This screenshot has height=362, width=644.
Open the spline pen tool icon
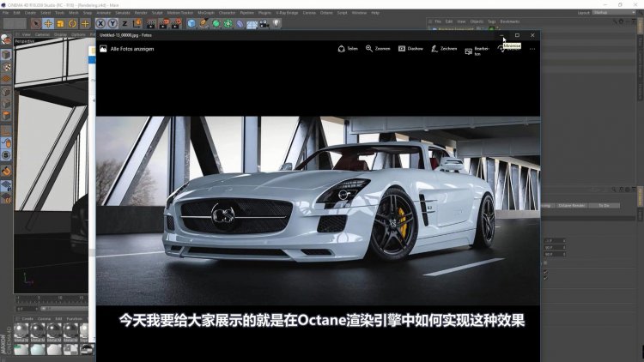click(204, 24)
